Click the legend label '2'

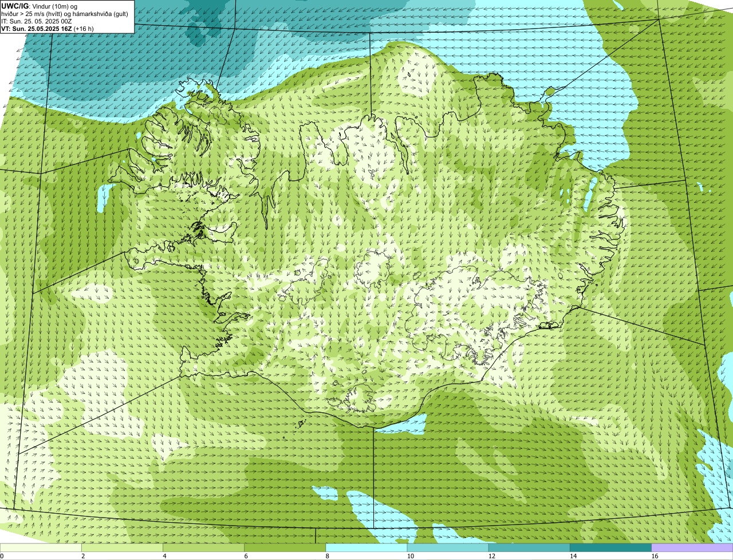83,556
